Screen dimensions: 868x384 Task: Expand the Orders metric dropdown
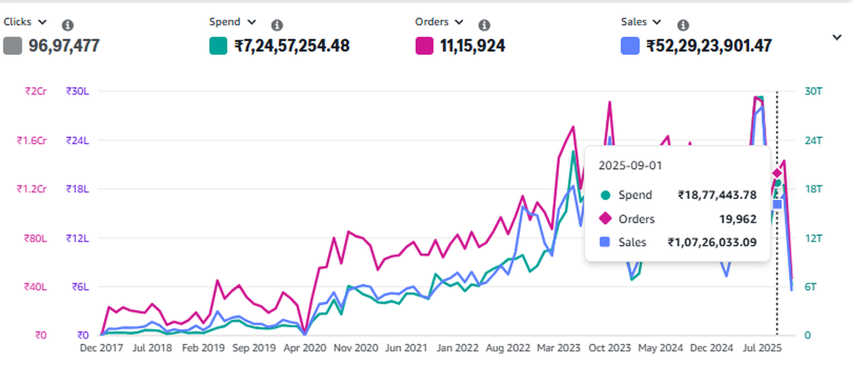[459, 22]
